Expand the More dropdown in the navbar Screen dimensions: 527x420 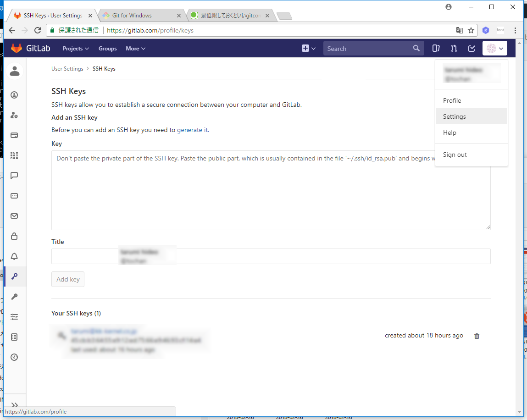click(135, 49)
